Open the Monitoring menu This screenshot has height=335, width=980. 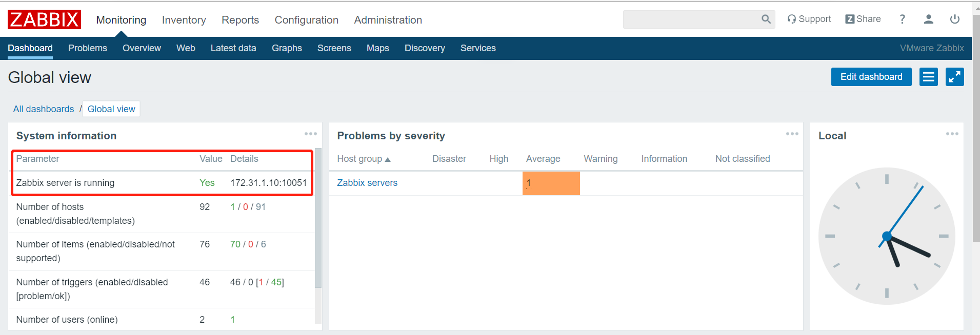121,20
